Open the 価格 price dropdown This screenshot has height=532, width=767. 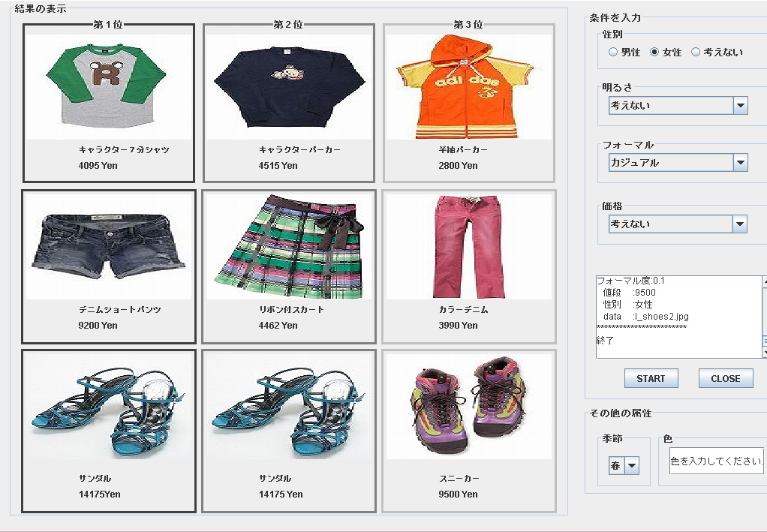(x=678, y=224)
